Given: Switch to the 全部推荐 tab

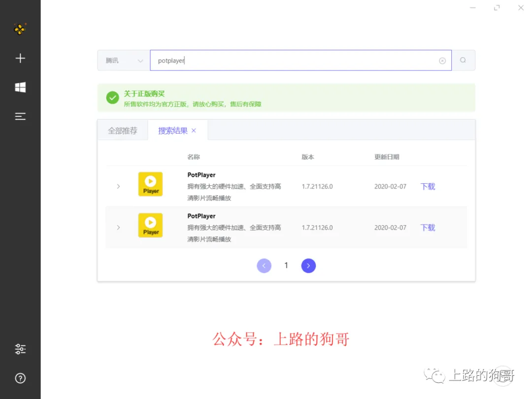Looking at the screenshot, I should coord(123,131).
